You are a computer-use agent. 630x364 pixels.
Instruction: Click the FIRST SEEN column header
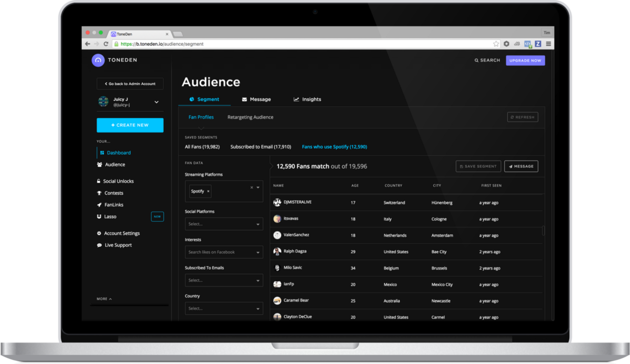point(491,185)
